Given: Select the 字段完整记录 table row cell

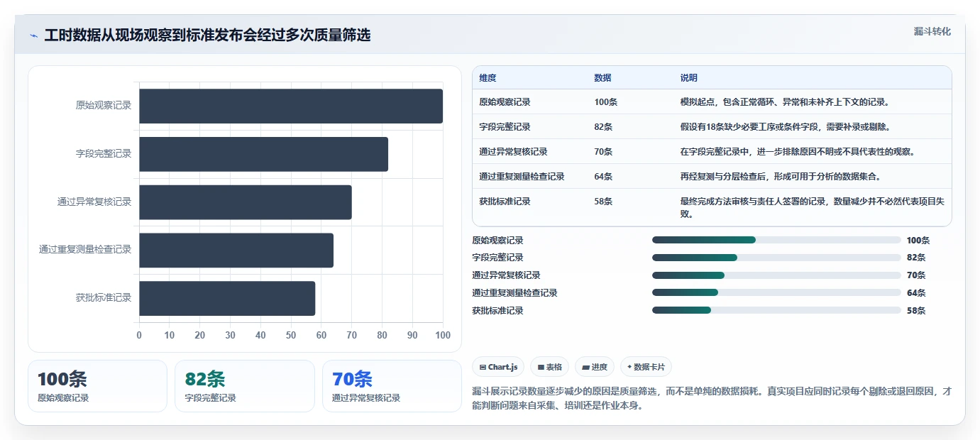Looking at the screenshot, I should click(x=505, y=127).
